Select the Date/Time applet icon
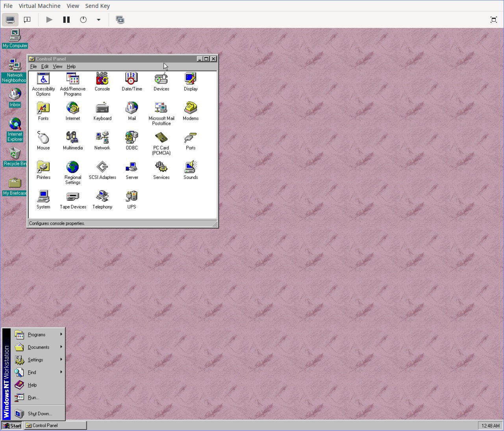Image resolution: width=504 pixels, height=431 pixels. click(x=132, y=79)
